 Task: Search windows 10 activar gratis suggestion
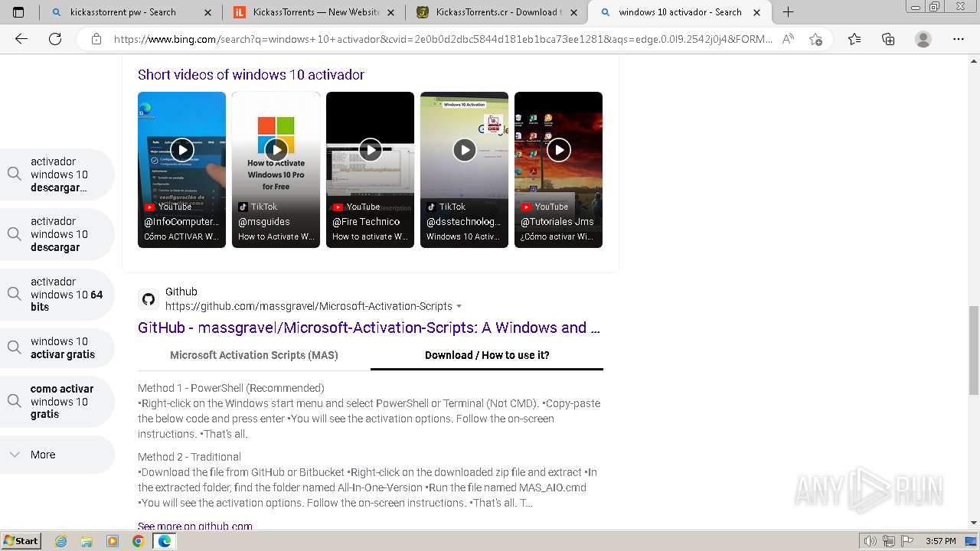tap(57, 347)
